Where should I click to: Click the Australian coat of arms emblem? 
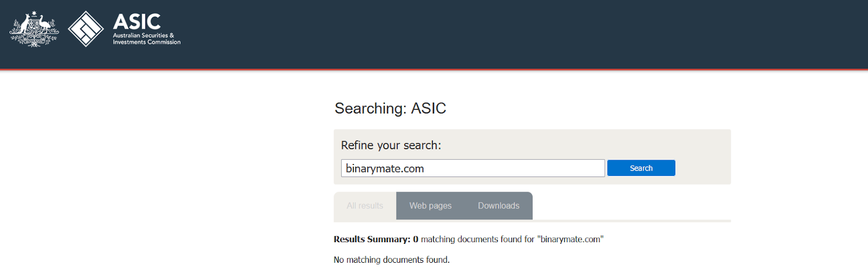pos(34,29)
